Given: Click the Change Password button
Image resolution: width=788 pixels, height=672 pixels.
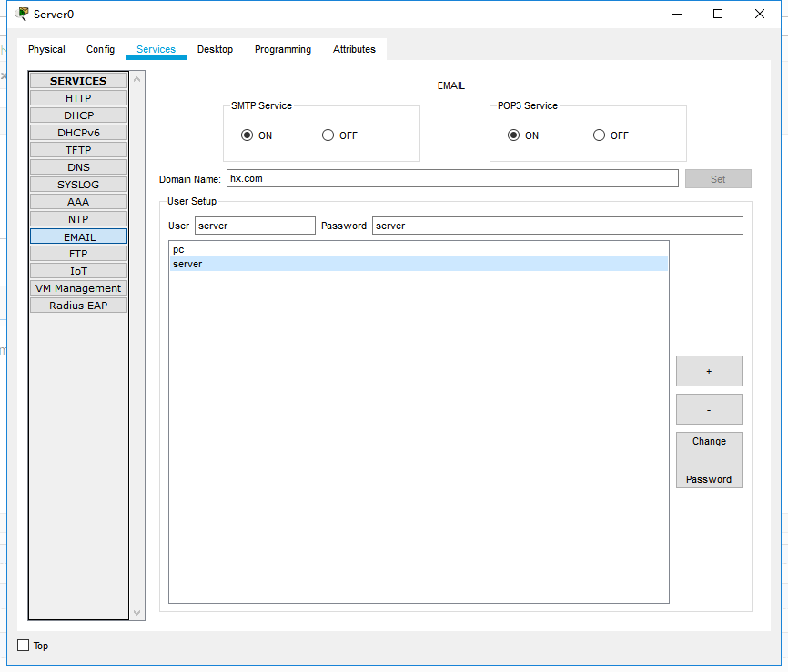Looking at the screenshot, I should (x=709, y=460).
